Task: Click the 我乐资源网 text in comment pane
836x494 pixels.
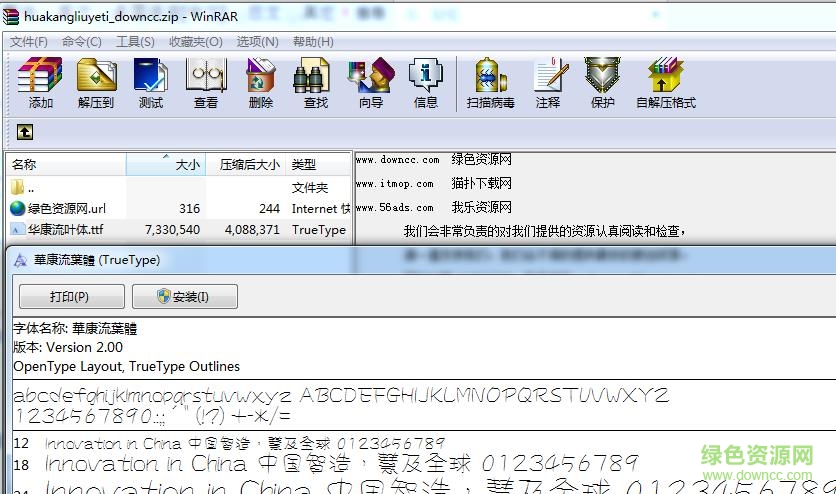Action: (481, 207)
